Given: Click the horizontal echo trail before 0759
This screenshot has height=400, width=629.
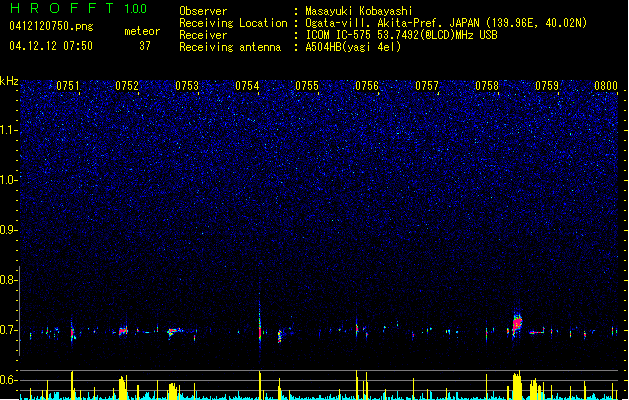Looking at the screenshot, I should [x=537, y=332].
